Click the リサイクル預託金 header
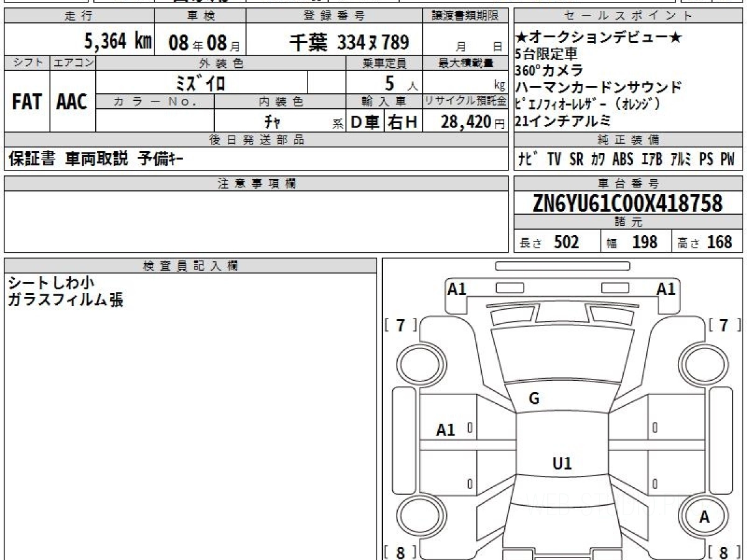Viewport: 747px width, 560px height. click(466, 101)
